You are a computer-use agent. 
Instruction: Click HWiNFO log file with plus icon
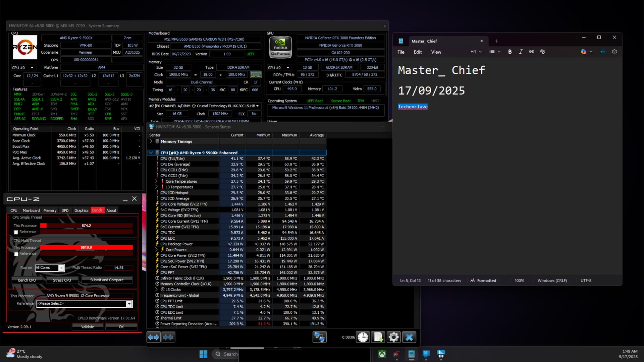[378, 337]
